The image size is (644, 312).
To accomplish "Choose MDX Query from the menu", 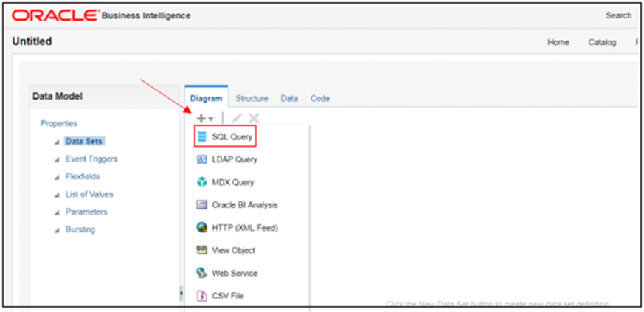I will (x=233, y=182).
